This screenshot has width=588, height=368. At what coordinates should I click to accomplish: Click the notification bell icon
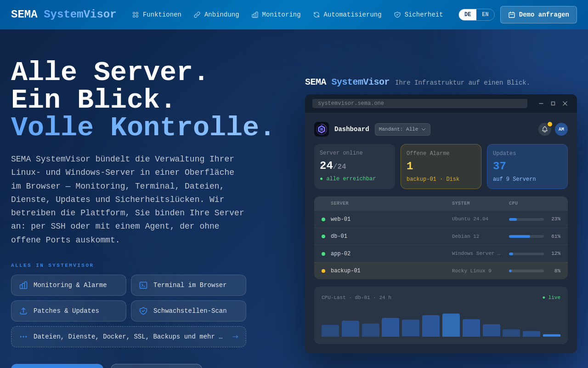545,129
